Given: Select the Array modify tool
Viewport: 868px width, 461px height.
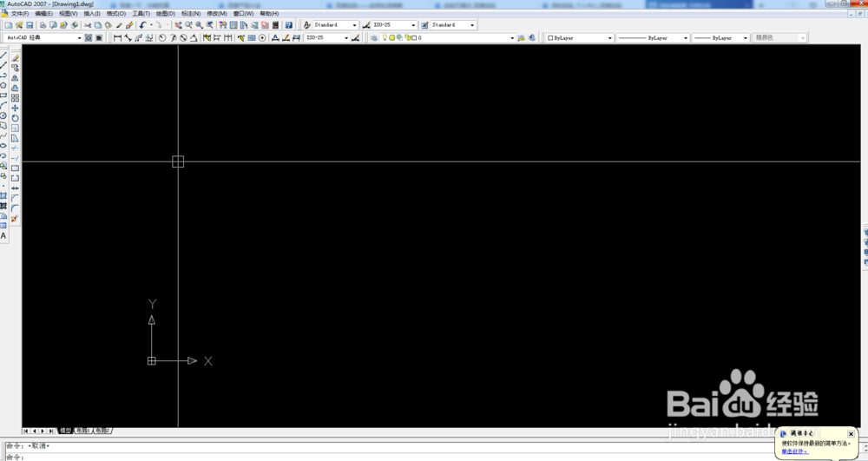Looking at the screenshot, I should point(15,98).
